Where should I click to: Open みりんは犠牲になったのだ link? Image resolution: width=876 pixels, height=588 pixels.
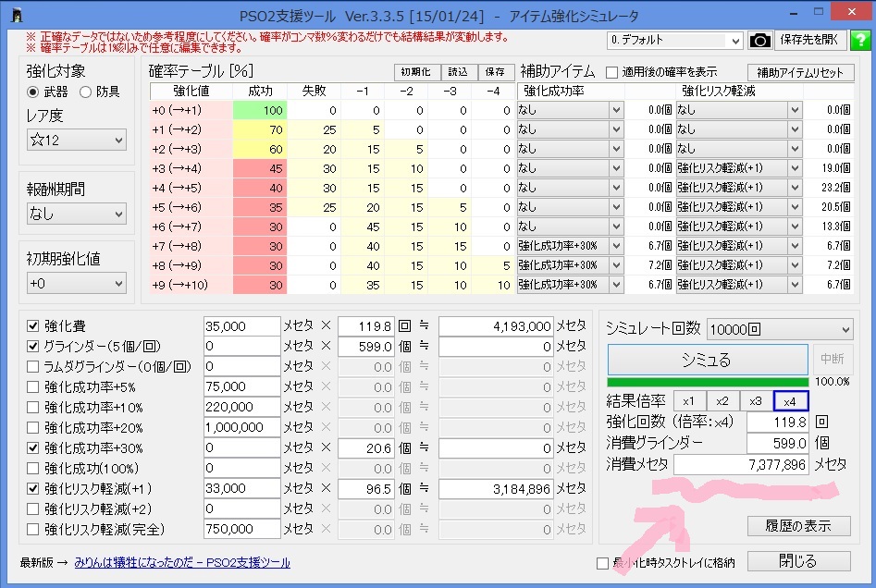[182, 563]
